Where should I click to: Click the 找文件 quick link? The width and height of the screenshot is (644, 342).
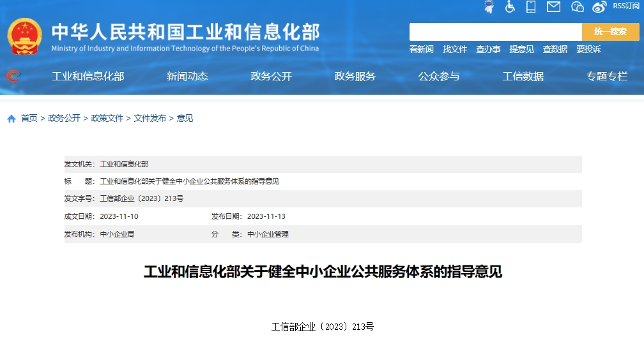click(x=455, y=49)
